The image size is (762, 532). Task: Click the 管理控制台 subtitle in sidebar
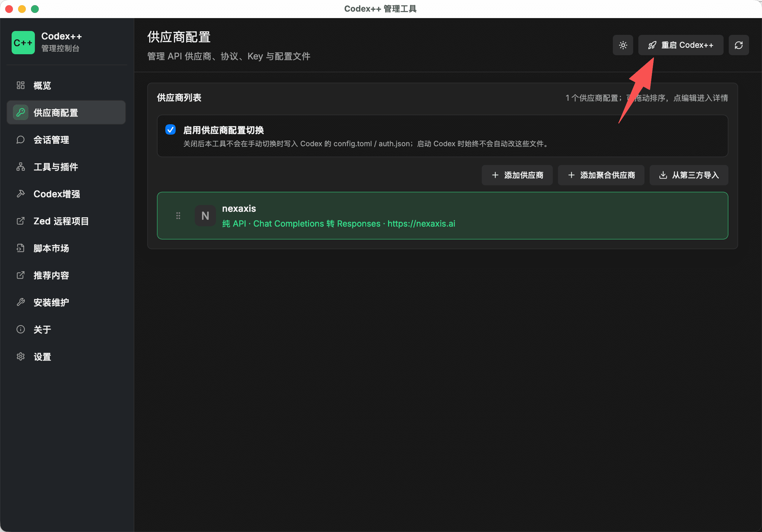60,48
